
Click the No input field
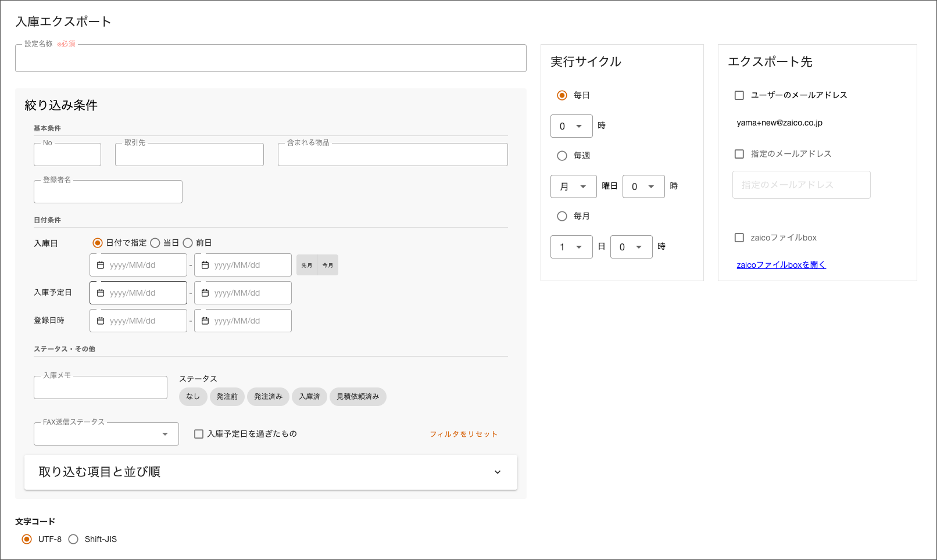click(x=67, y=155)
